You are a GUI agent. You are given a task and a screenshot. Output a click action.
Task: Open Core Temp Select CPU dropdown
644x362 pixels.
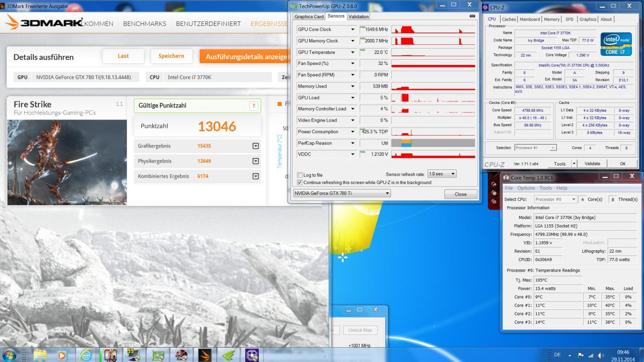[x=556, y=199]
